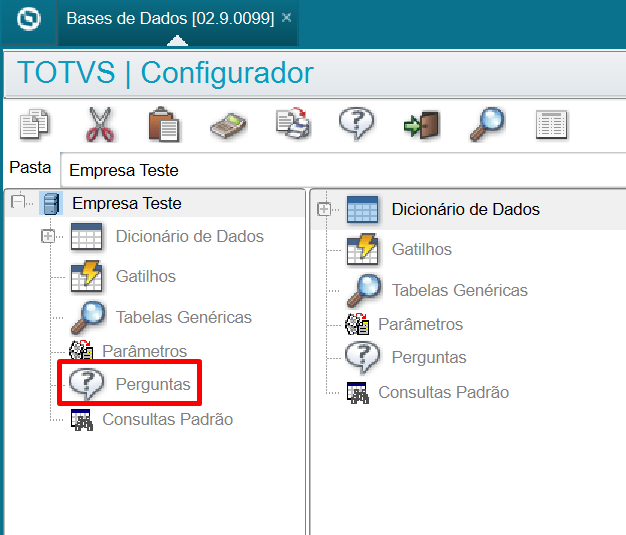This screenshot has height=535, width=626.
Task: Select Perguntas label in right panel
Action: (429, 357)
